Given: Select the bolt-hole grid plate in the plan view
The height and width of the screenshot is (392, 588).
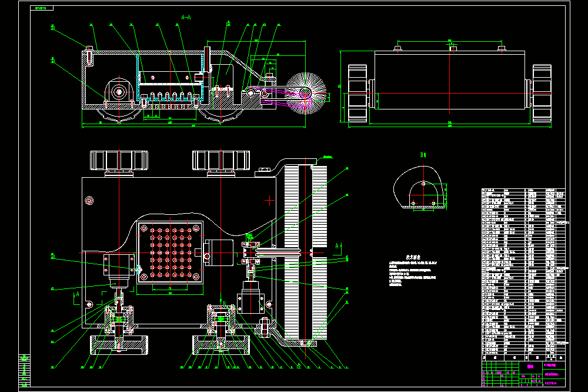Looking at the screenshot, I should 171,253.
